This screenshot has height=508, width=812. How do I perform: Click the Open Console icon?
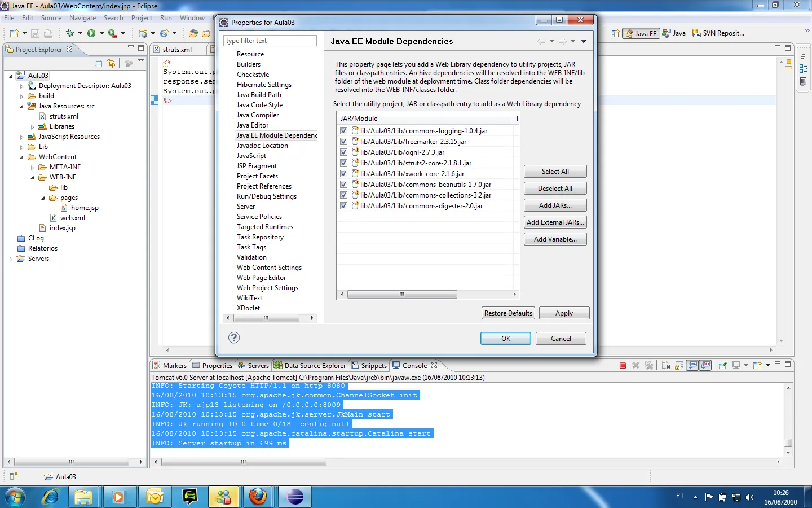pyautogui.click(x=757, y=366)
